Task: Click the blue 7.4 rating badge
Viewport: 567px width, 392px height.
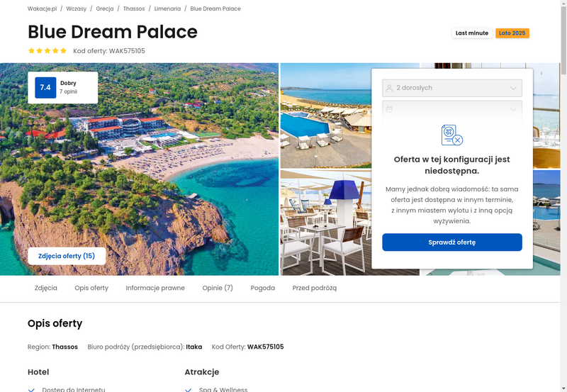Action: tap(45, 87)
